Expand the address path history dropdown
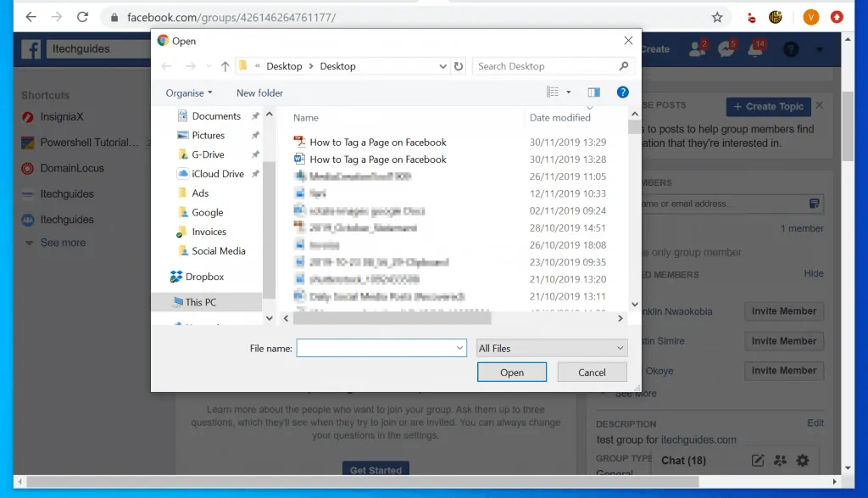 [442, 66]
